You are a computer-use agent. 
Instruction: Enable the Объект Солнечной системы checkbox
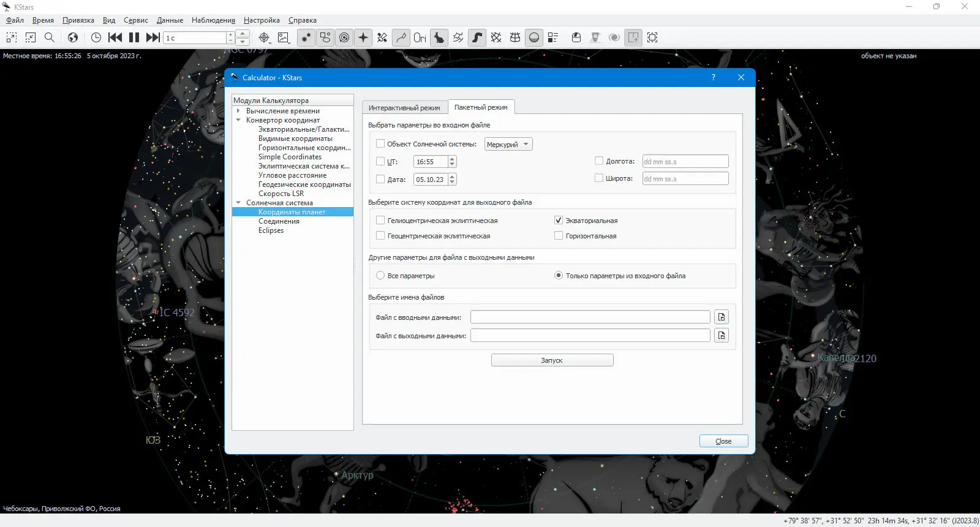[x=380, y=144]
